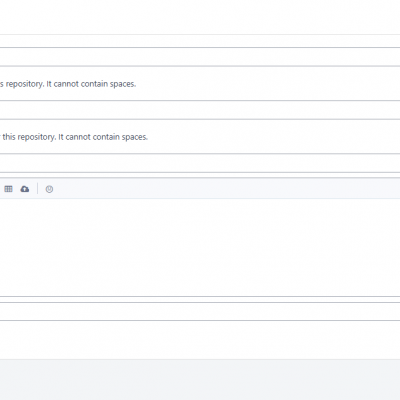This screenshot has height=400, width=400.
Task: Click the cloud upload icon in editor toolbar
Action: point(25,189)
